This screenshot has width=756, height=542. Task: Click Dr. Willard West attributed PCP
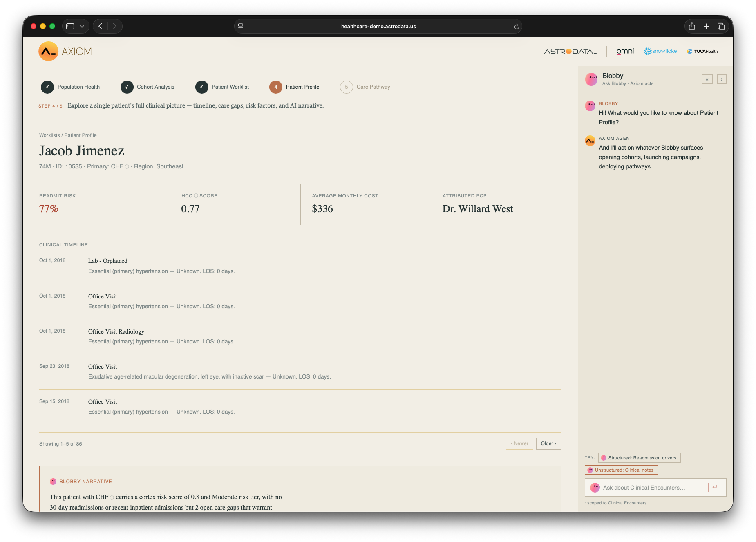click(478, 209)
